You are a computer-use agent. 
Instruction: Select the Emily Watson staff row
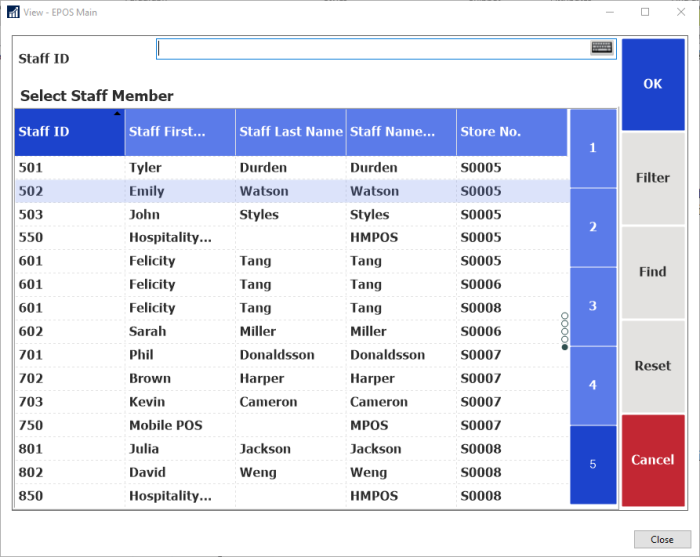[x=292, y=191]
